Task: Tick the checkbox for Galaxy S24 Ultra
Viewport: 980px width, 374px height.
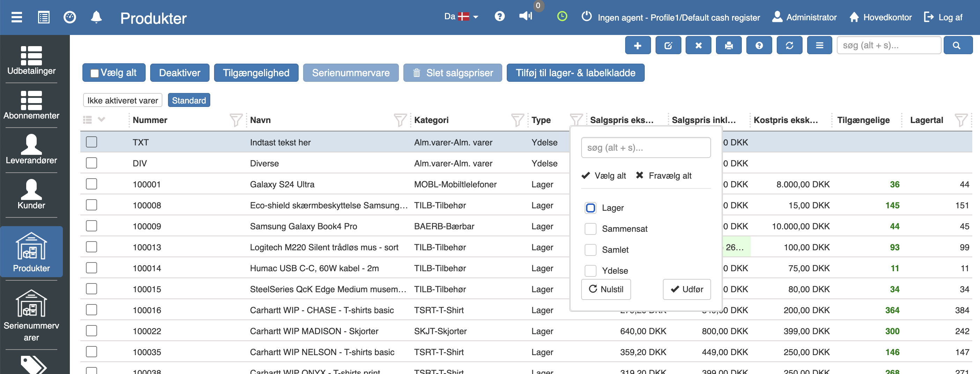Action: 91,184
